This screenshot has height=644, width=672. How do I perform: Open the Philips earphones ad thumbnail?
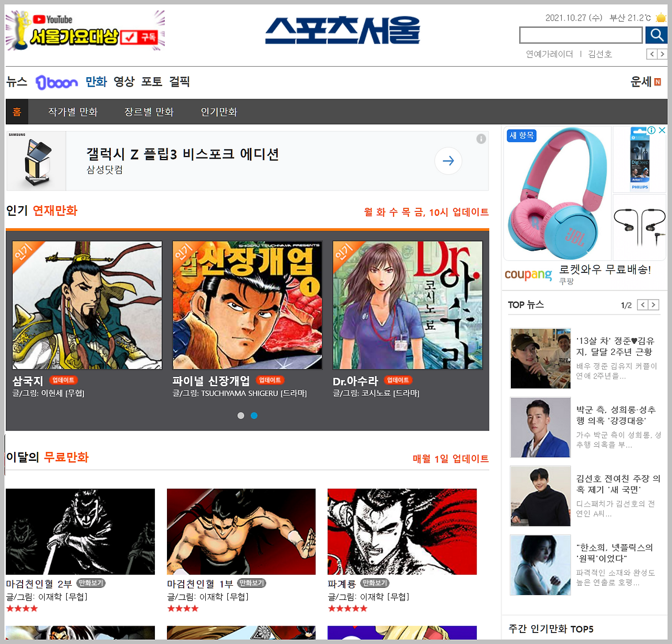point(639,159)
